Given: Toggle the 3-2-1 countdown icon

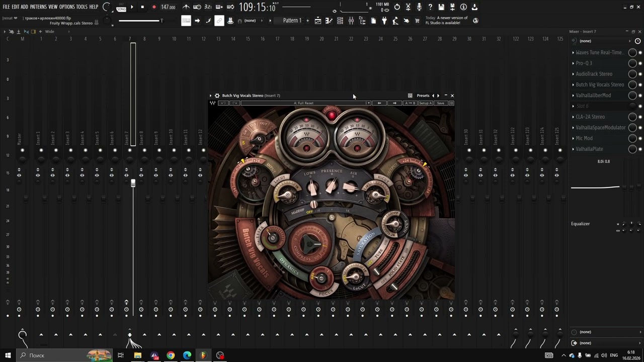Looking at the screenshot, I should (208, 7).
